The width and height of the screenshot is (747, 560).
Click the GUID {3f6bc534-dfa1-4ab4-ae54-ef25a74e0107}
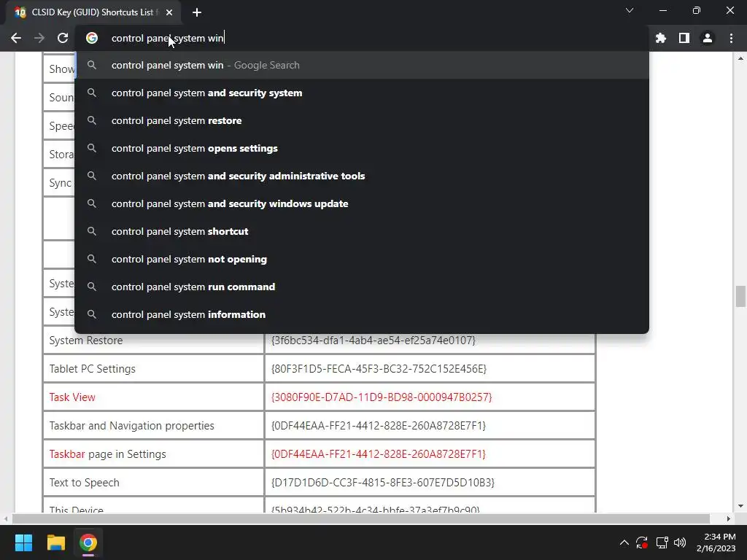(x=373, y=341)
